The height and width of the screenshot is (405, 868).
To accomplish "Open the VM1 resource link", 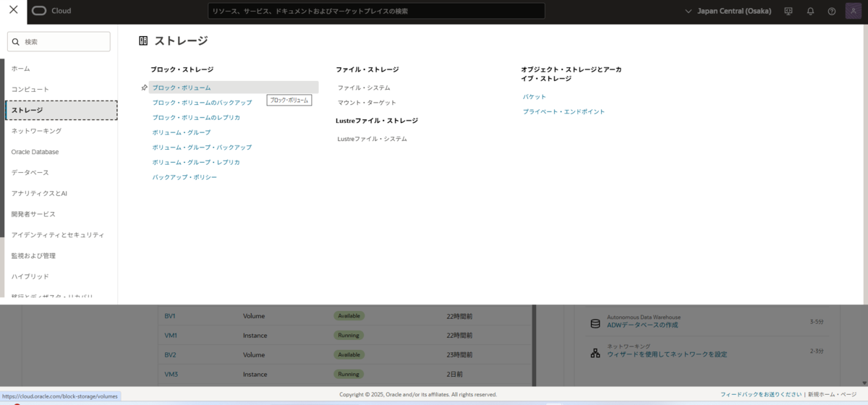I will click(171, 336).
